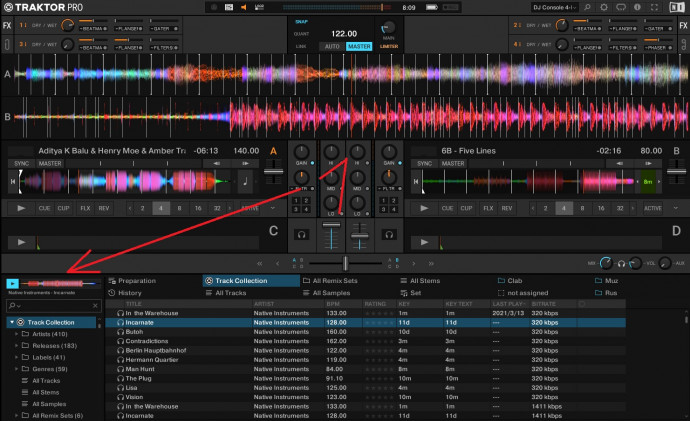Open All Samples favorite
The height and width of the screenshot is (421, 690).
tap(327, 293)
